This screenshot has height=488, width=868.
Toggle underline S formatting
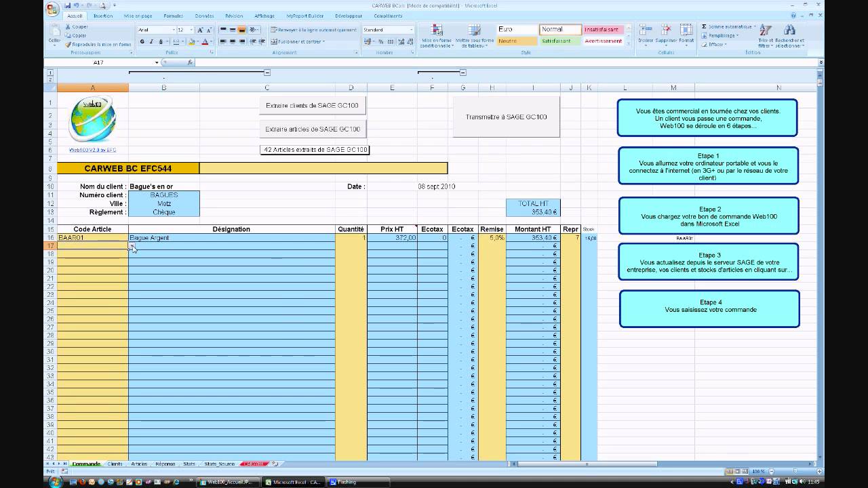click(x=160, y=41)
